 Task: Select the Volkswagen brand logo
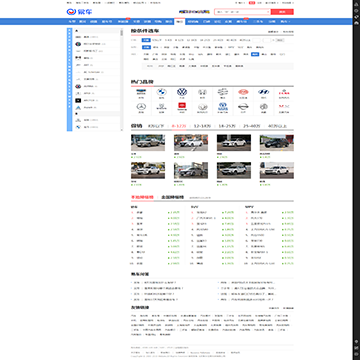182,92
